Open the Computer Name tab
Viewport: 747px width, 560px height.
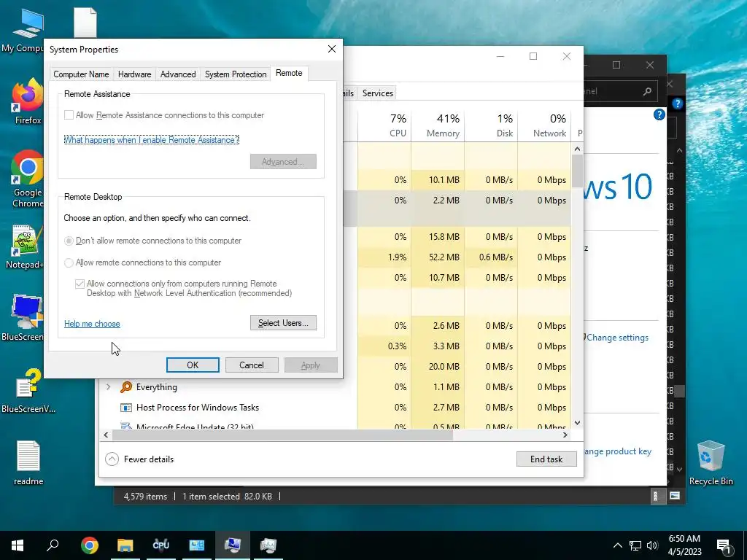[x=81, y=74]
